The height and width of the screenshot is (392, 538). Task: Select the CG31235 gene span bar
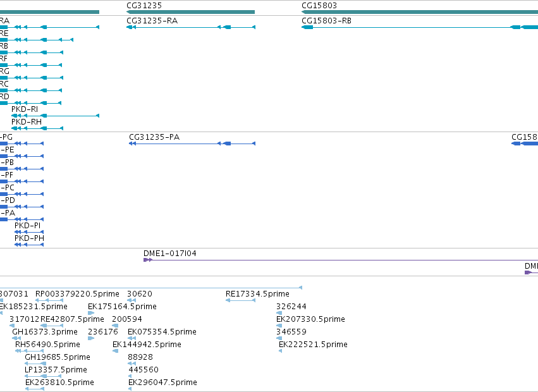[190, 12]
